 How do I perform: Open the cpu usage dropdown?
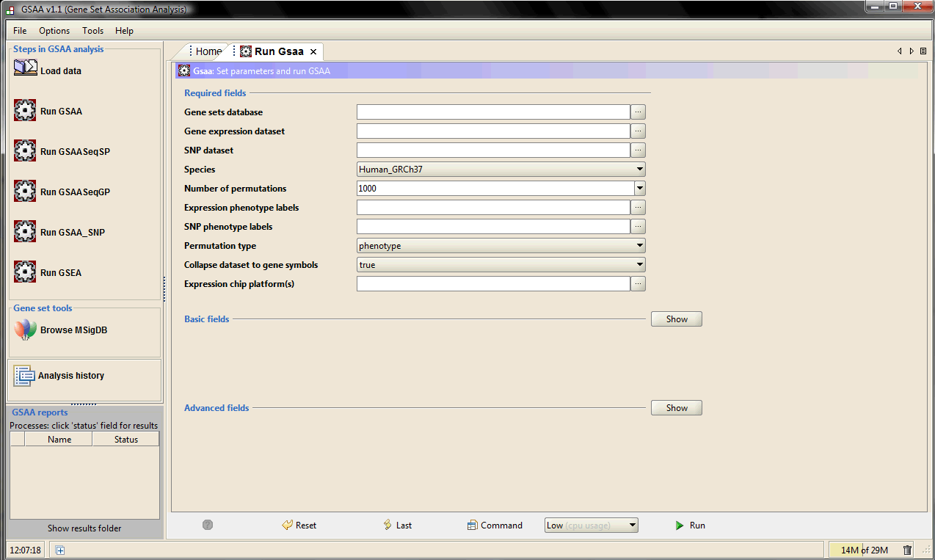tap(591, 525)
